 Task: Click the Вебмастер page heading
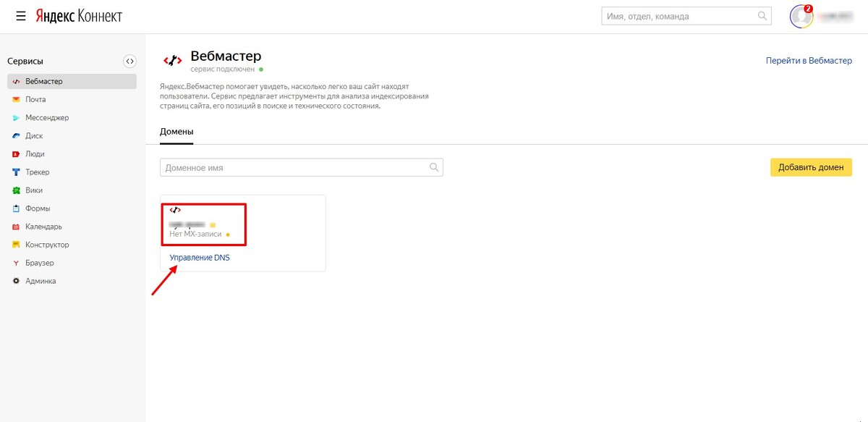point(226,56)
